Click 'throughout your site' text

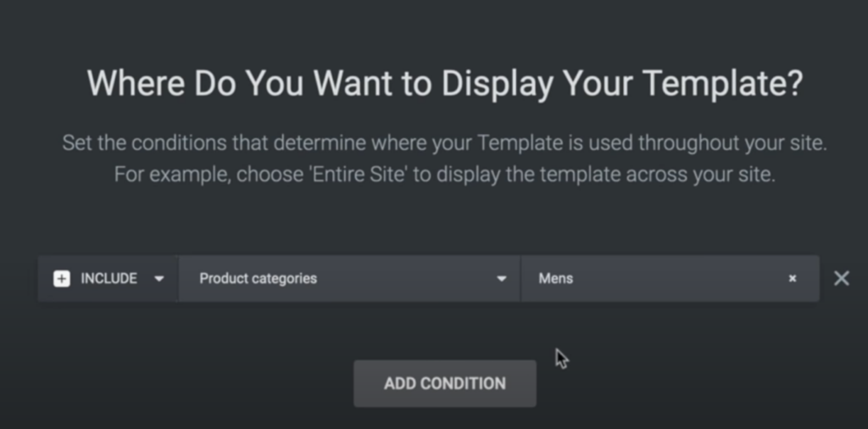pos(732,142)
